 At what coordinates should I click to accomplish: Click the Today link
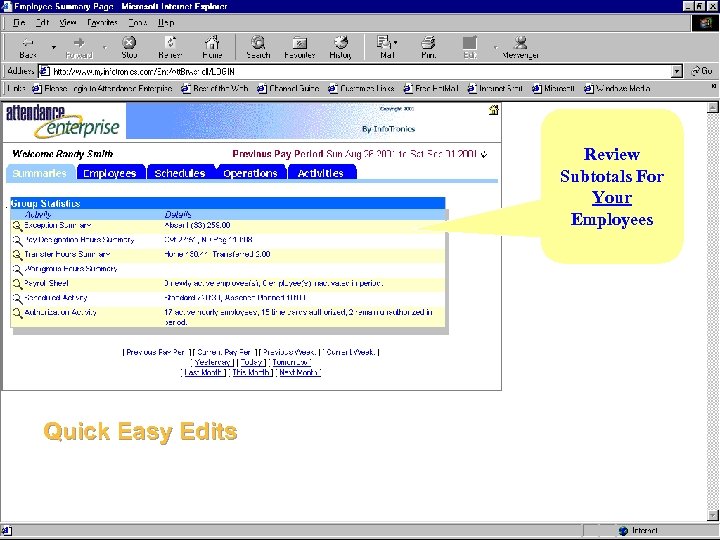point(252,363)
